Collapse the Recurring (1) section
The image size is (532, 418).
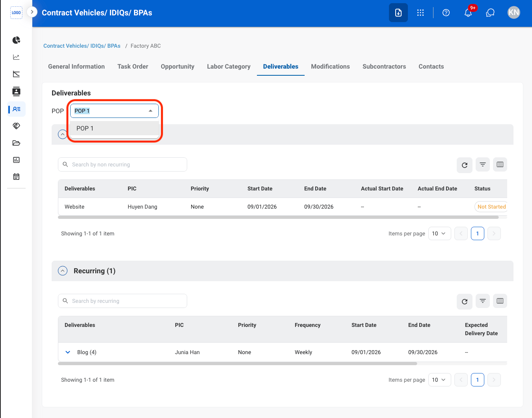point(63,271)
